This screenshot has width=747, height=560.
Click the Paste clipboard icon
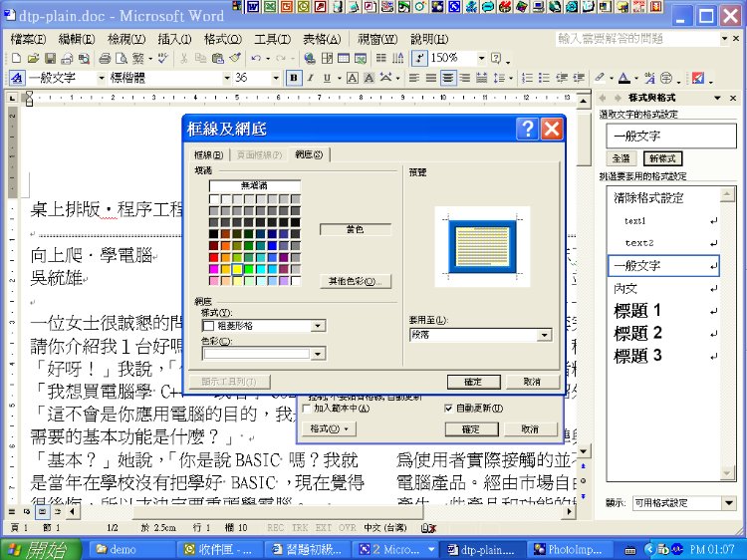[218, 58]
